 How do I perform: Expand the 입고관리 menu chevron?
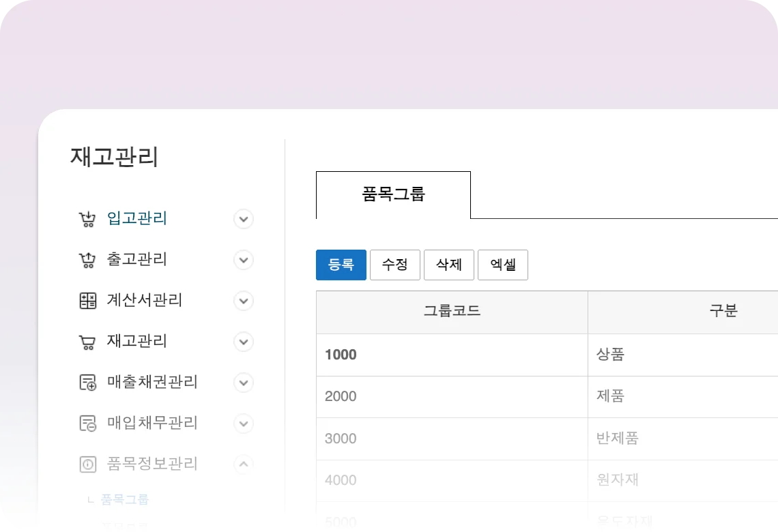click(244, 219)
